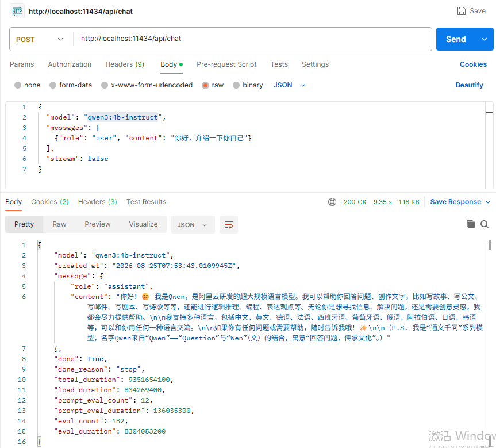Open the Headers (9) request tab
The height and width of the screenshot is (448, 496).
pos(125,64)
